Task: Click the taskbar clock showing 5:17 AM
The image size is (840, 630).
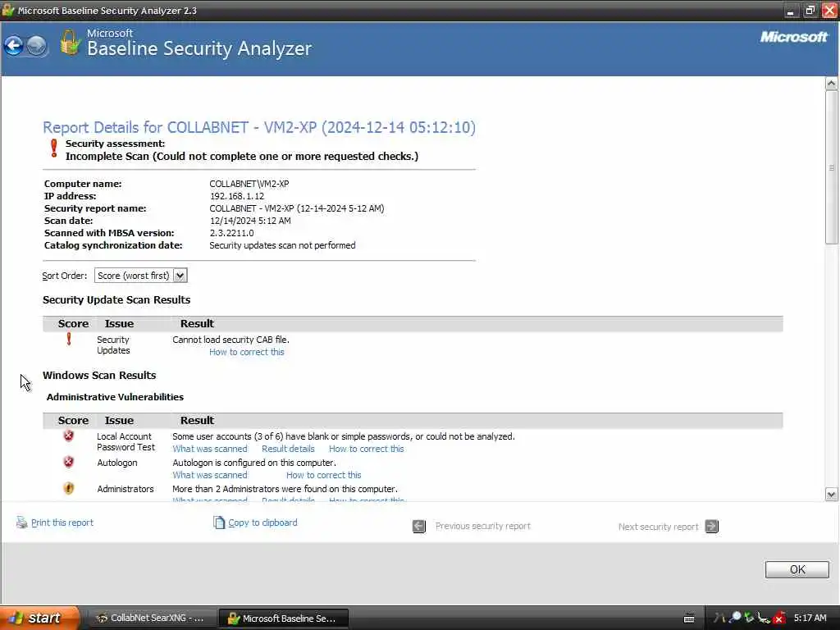Action: (x=810, y=618)
